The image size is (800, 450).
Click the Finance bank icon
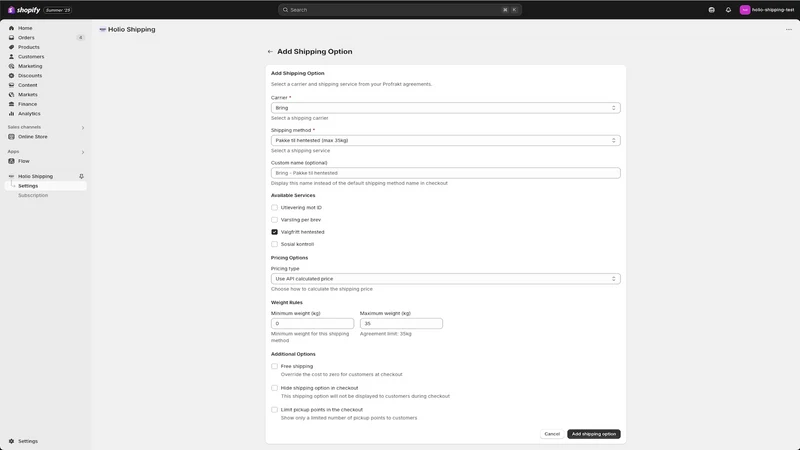[x=11, y=104]
